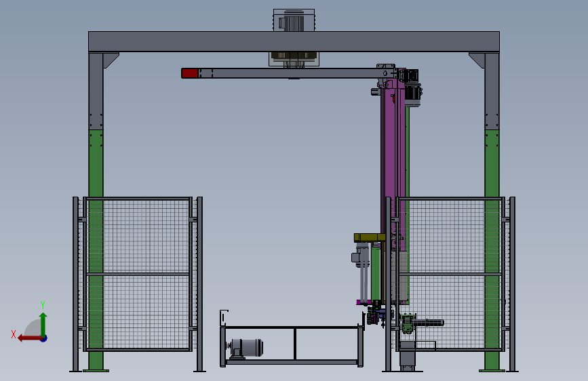Viewport: 588px width, 381px height.
Task: Select the right safety fence mesh panel
Action: [450, 274]
